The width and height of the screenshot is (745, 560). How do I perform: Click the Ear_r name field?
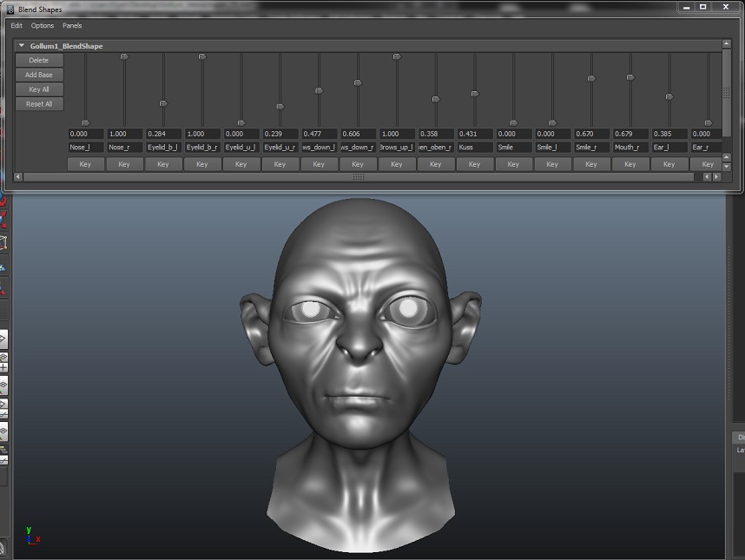coord(707,148)
